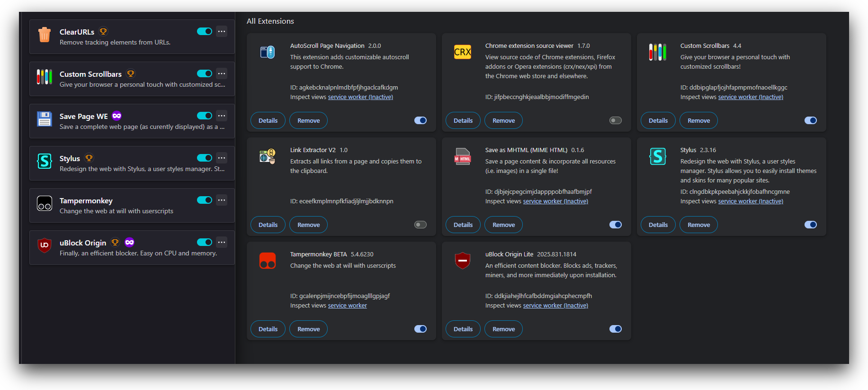Remove Tampermonkey BETA extension
This screenshot has height=390, width=868.
[x=308, y=329]
